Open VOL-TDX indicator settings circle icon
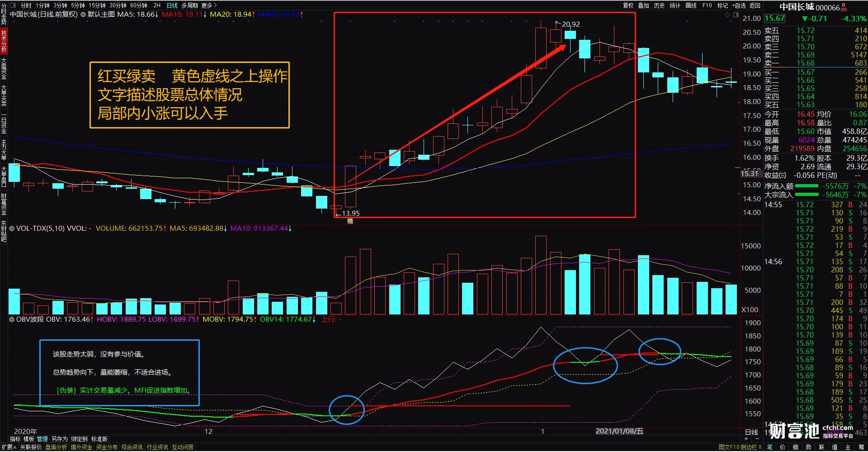The image size is (868, 452). [x=12, y=228]
